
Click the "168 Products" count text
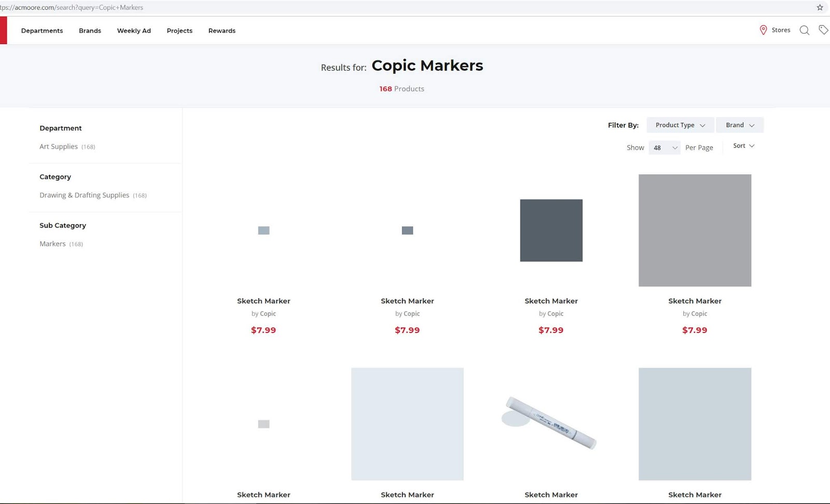pyautogui.click(x=402, y=89)
